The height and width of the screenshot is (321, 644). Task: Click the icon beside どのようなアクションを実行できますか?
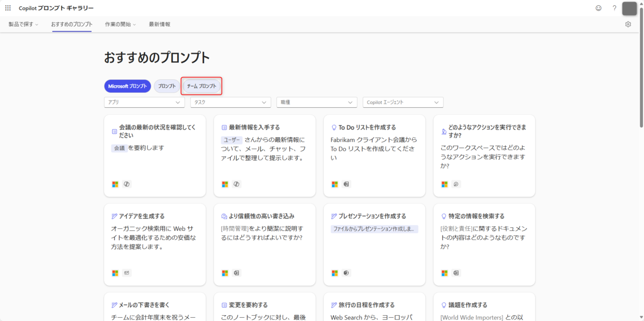click(x=444, y=131)
